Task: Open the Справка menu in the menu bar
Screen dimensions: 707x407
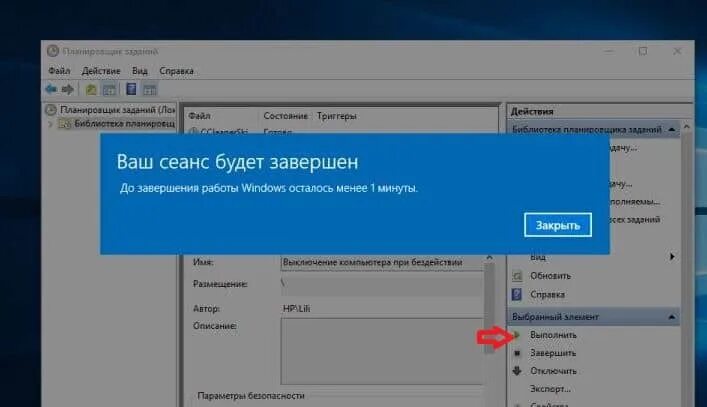Action: (176, 71)
